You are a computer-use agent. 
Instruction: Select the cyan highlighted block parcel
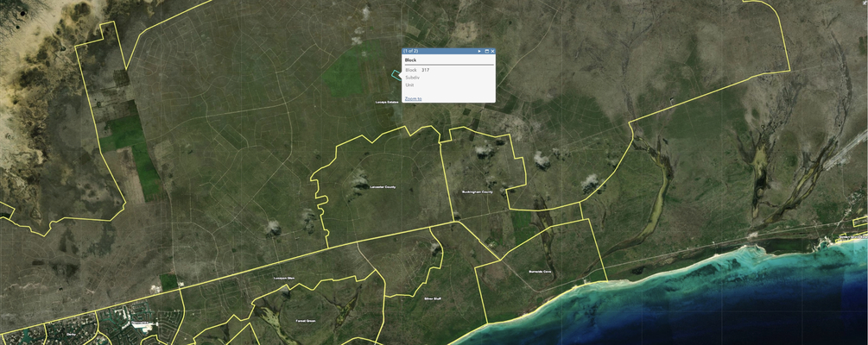click(397, 75)
